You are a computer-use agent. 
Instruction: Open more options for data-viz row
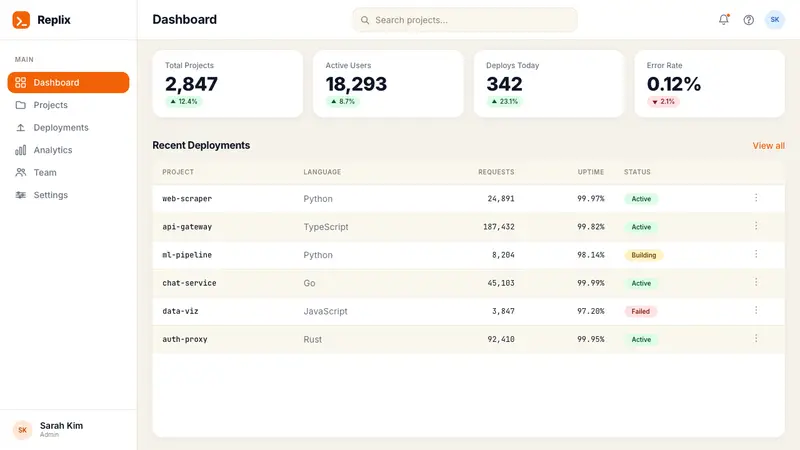click(756, 310)
